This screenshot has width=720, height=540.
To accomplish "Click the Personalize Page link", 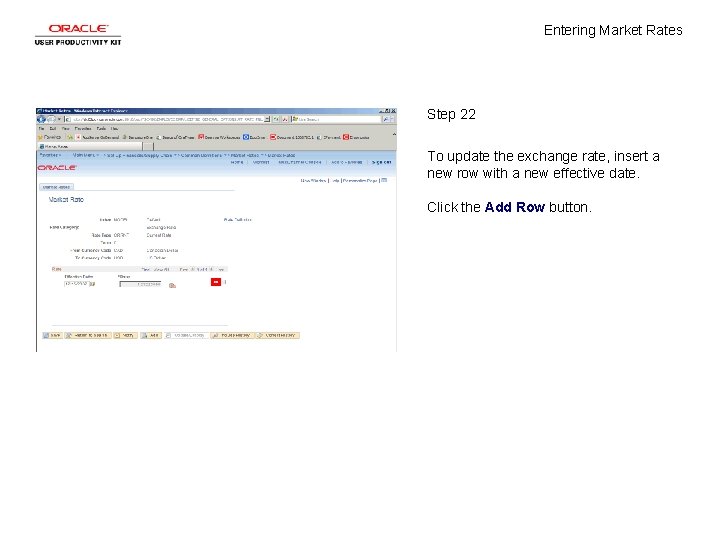I will 360,180.
